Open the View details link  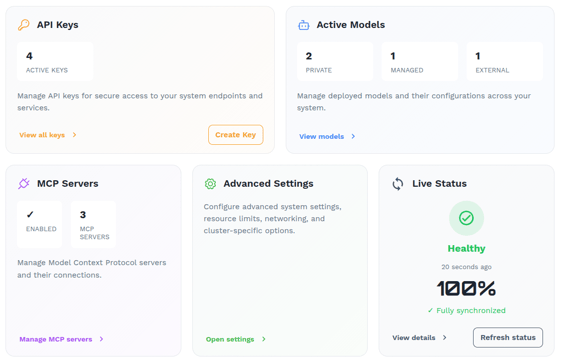[414, 338]
